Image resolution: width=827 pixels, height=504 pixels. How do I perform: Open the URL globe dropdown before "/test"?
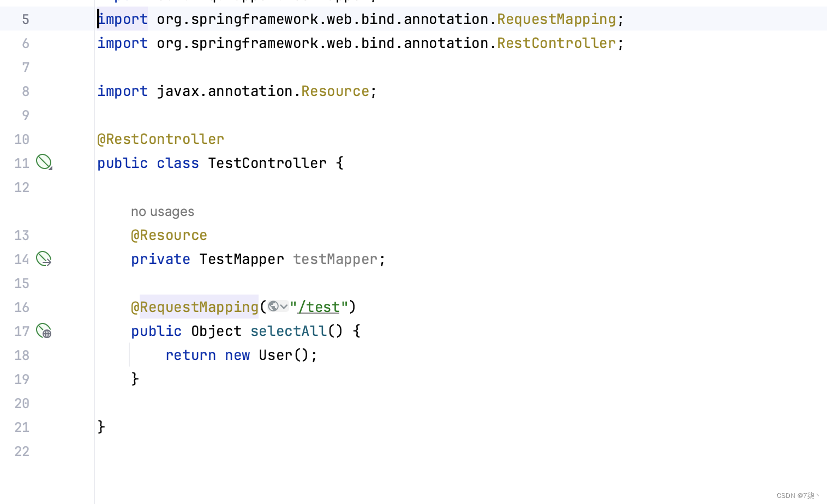278,307
